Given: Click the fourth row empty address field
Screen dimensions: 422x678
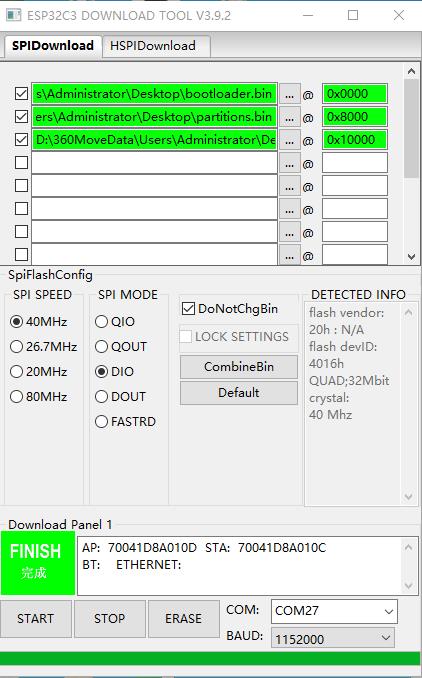Looking at the screenshot, I should tap(355, 163).
